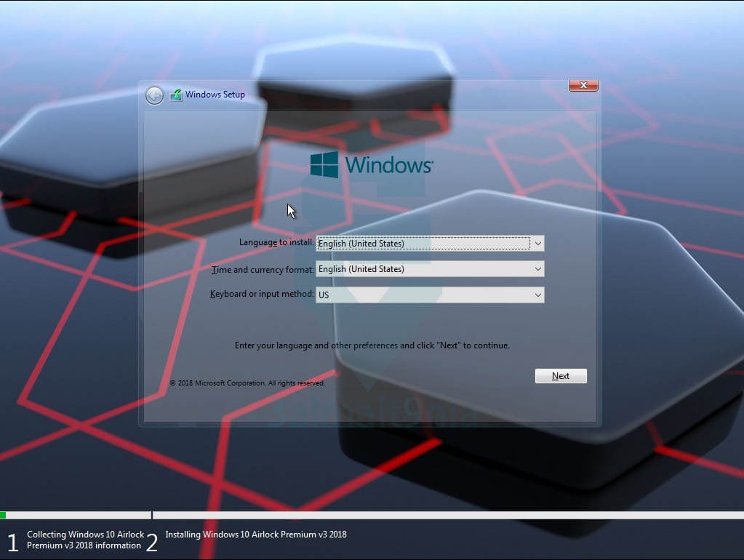Image resolution: width=744 pixels, height=560 pixels.
Task: Click the 'Keyboard or input method:' label
Action: pos(261,295)
